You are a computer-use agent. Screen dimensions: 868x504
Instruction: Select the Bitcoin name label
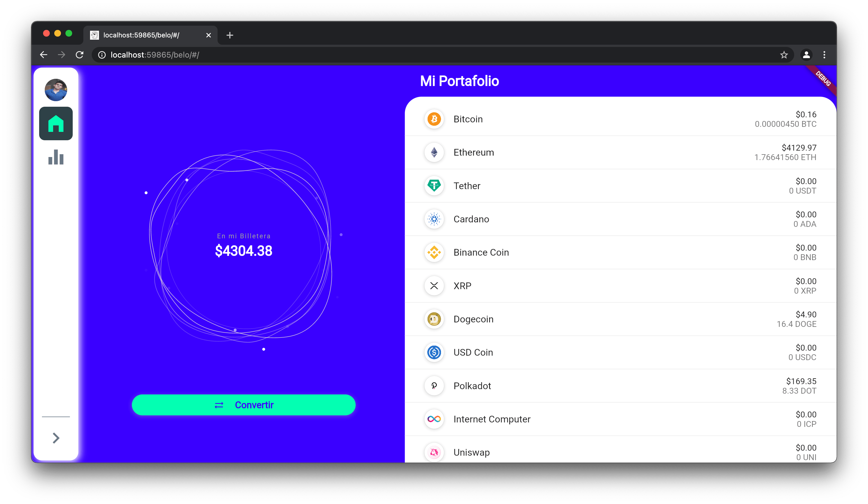[x=468, y=119]
